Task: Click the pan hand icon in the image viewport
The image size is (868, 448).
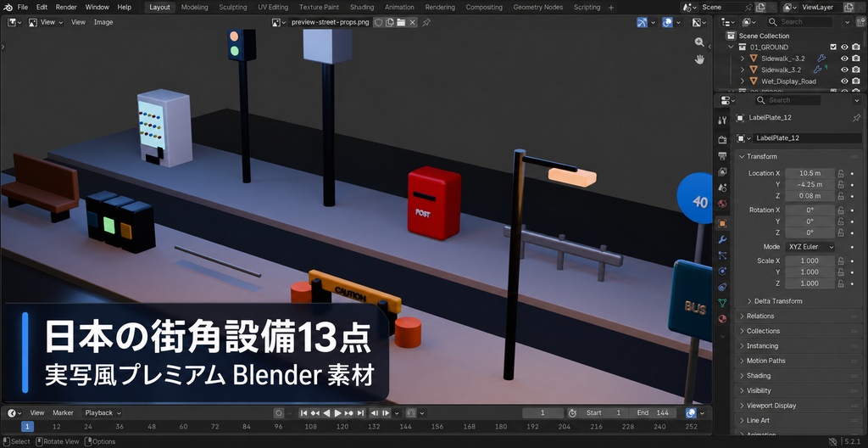Action: (x=699, y=59)
